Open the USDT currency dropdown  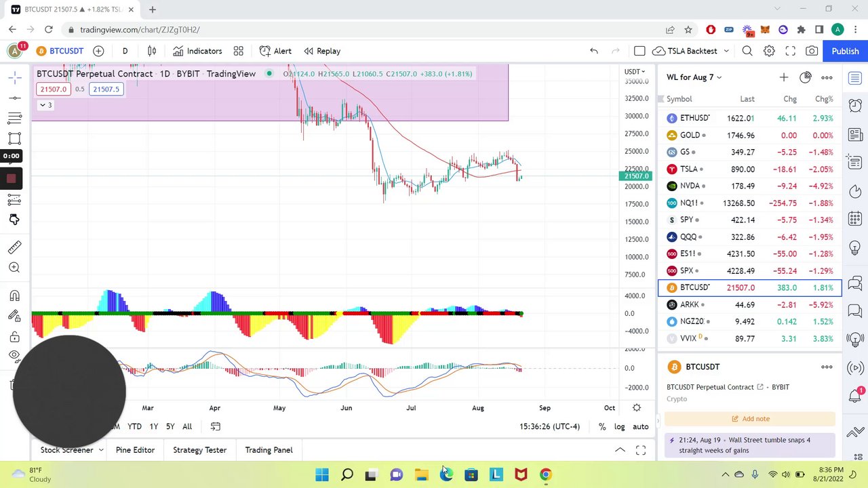pos(635,72)
